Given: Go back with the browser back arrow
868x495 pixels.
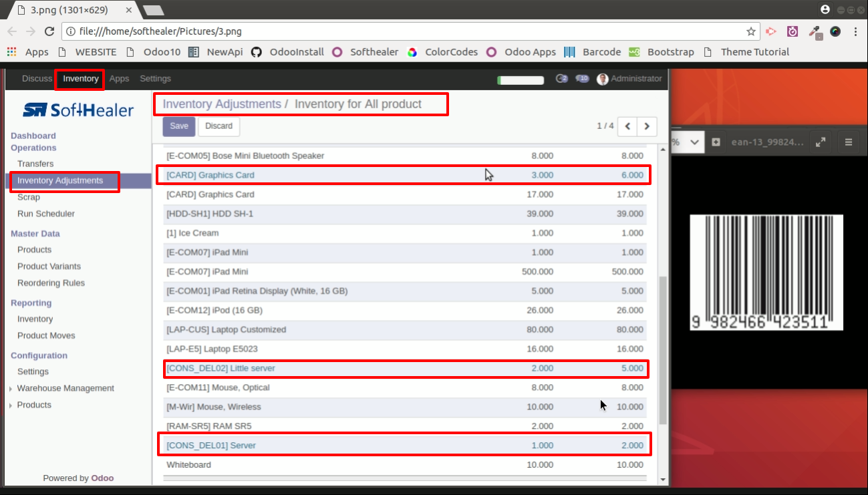Looking at the screenshot, I should pyautogui.click(x=12, y=31).
